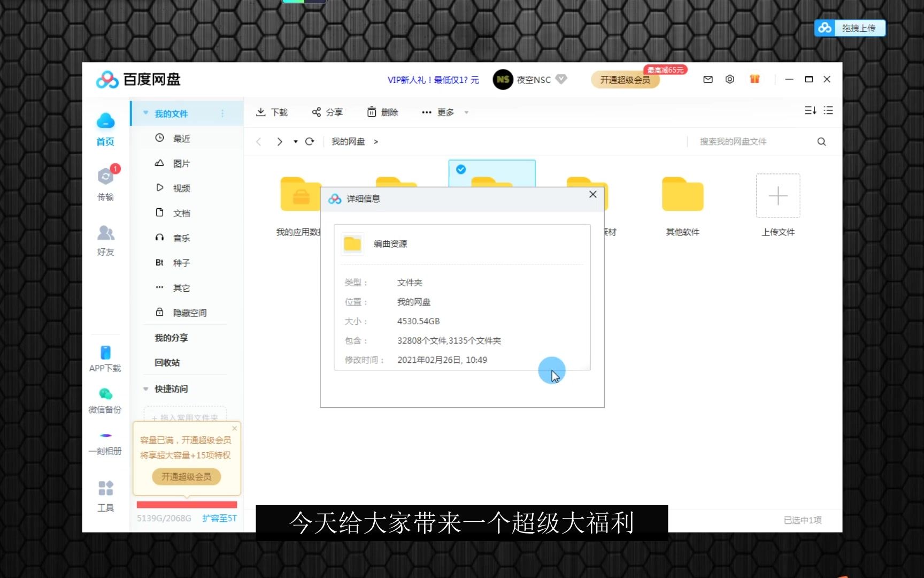
Task: Click the 编曲资源 folder name in dialog
Action: [390, 244]
